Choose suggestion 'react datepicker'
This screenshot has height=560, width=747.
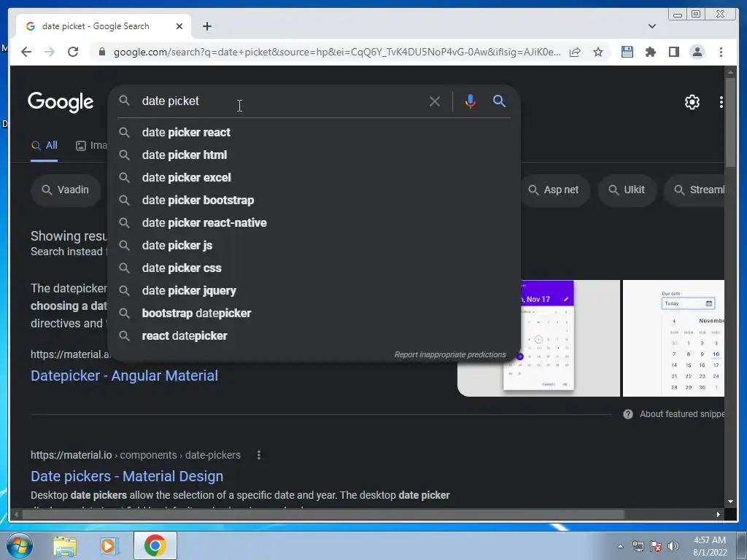click(x=314, y=335)
